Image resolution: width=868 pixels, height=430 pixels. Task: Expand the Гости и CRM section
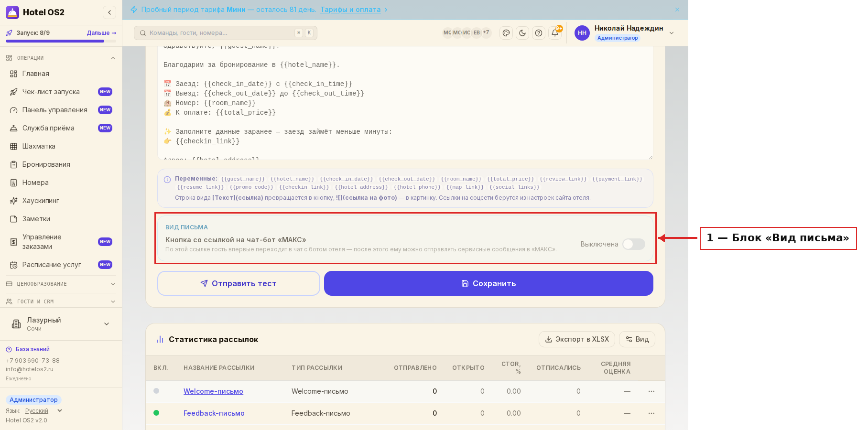click(61, 301)
